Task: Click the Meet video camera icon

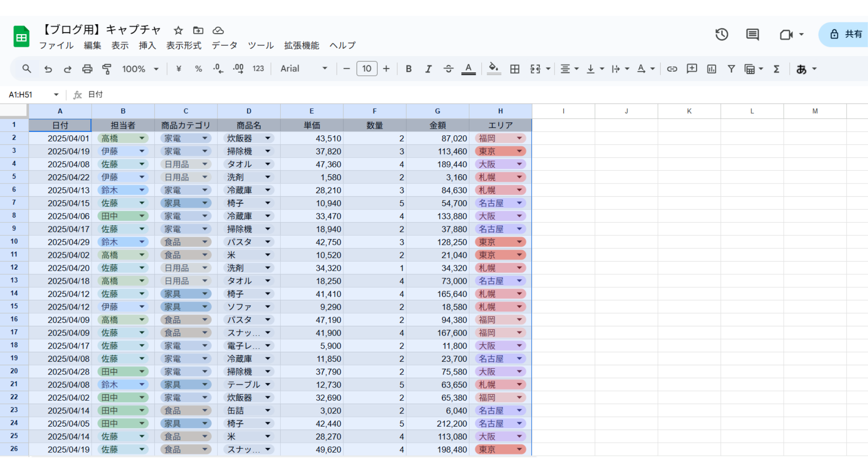Action: pos(786,34)
